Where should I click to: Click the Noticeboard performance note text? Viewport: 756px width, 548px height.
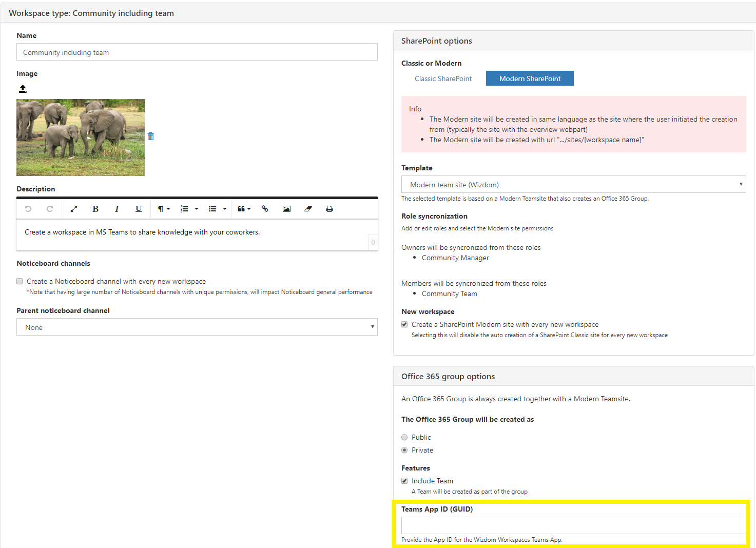click(x=200, y=292)
